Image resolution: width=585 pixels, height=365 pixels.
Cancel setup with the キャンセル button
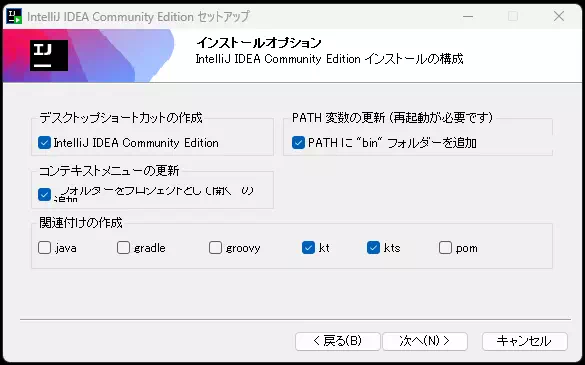[525, 341]
